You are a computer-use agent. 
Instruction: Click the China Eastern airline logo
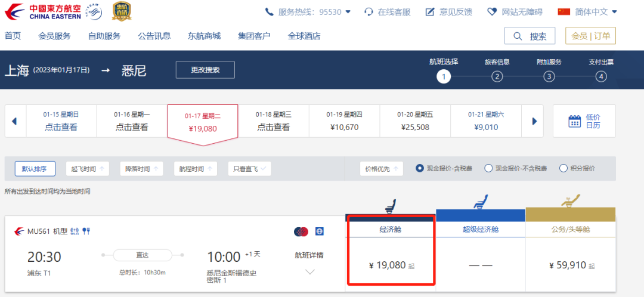(43, 11)
